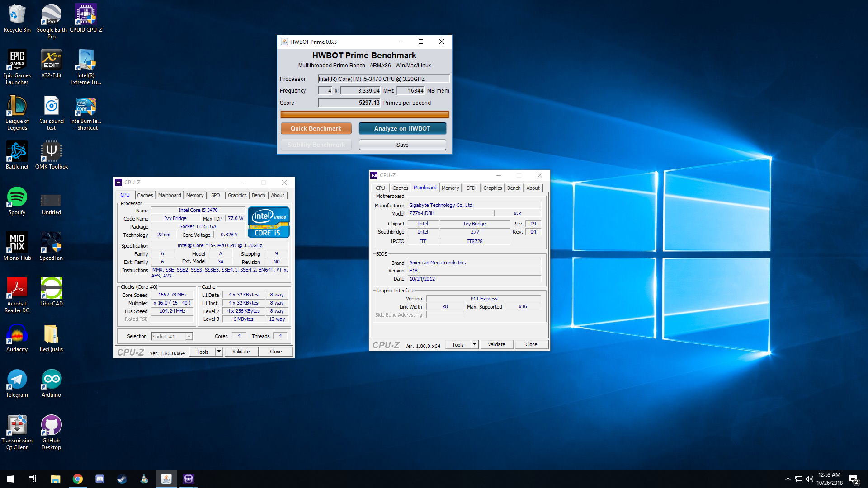Open Acrobat Reader DC icon

click(x=17, y=295)
